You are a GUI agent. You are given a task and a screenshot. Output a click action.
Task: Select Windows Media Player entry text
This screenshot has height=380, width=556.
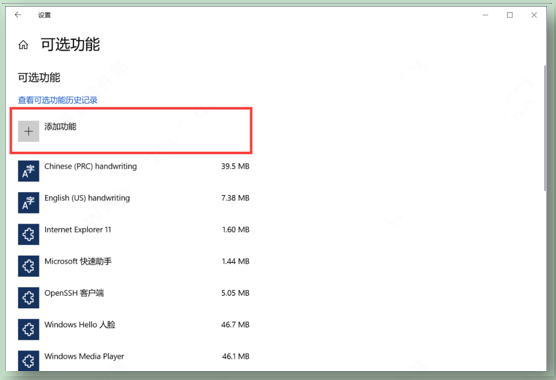coord(84,356)
